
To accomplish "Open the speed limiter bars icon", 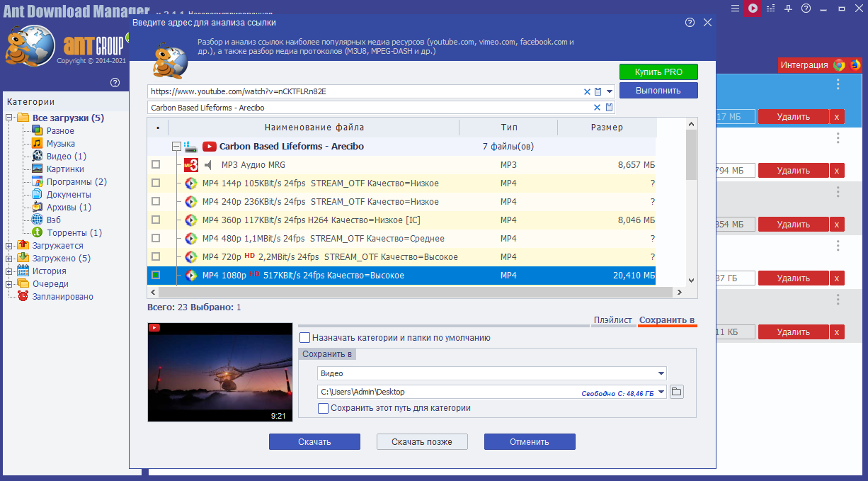I will tap(771, 9).
